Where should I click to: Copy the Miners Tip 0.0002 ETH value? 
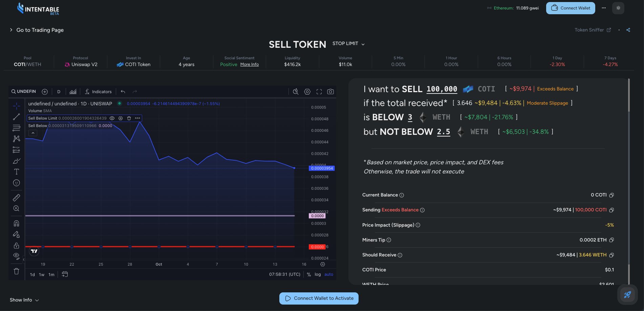click(x=611, y=240)
